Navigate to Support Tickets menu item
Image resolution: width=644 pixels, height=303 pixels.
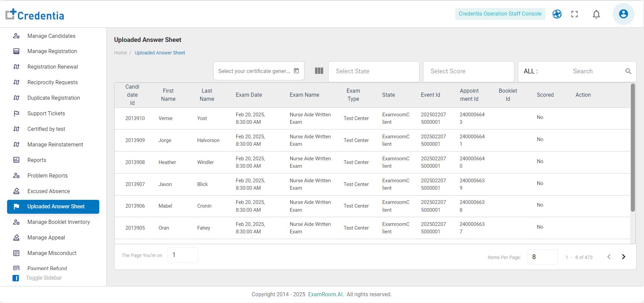click(x=46, y=113)
